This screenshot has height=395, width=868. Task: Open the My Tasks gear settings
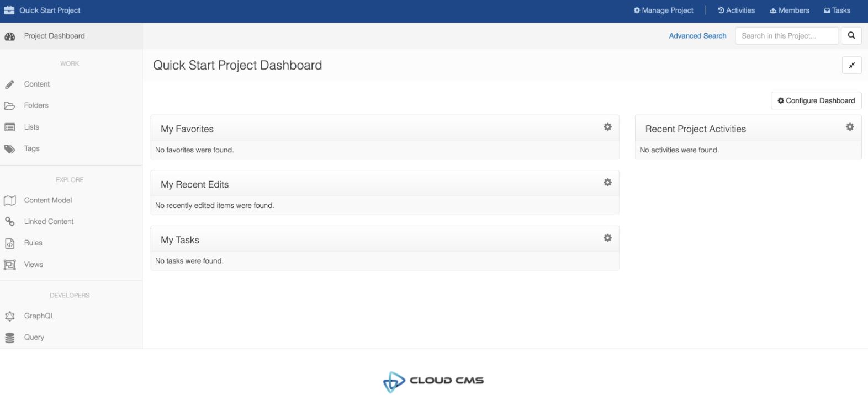point(607,238)
